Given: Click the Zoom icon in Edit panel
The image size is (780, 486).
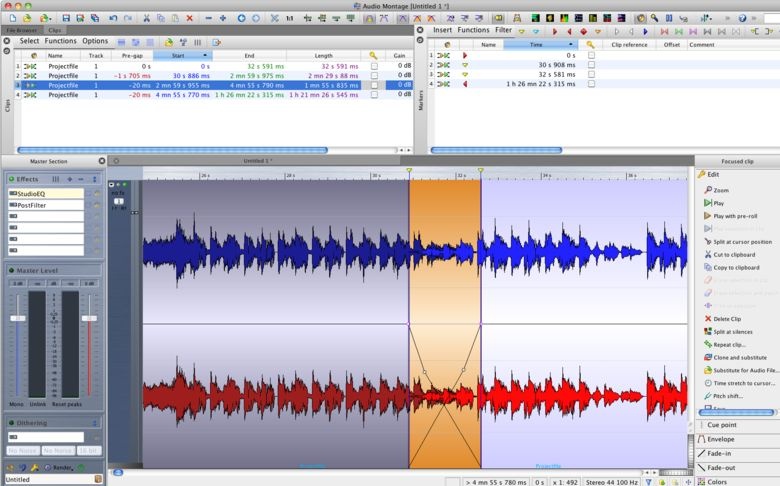Looking at the screenshot, I should point(707,190).
